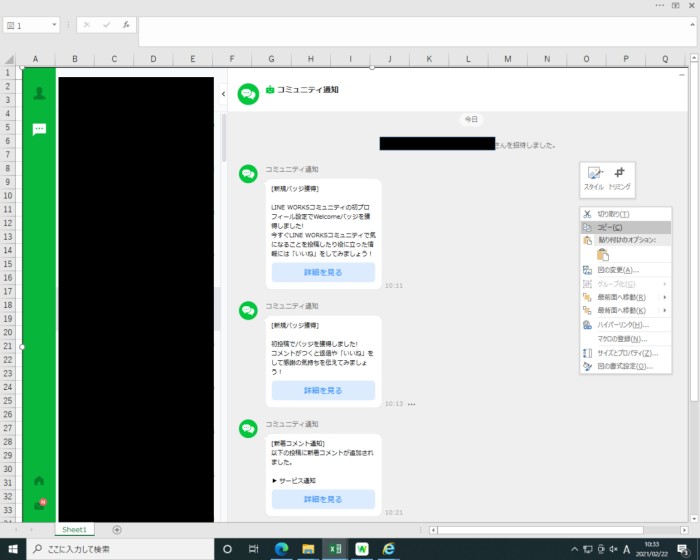This screenshot has height=560, width=700.
Task: Click the mailbox icon with red N badge
Action: point(40,505)
